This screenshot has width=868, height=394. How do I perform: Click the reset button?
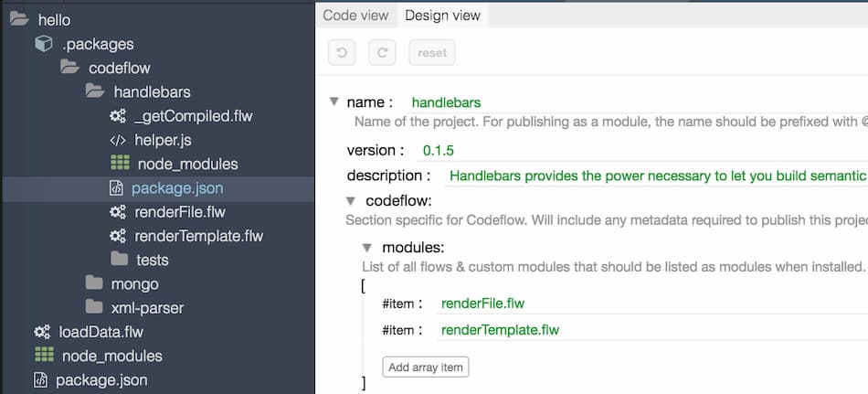point(432,53)
